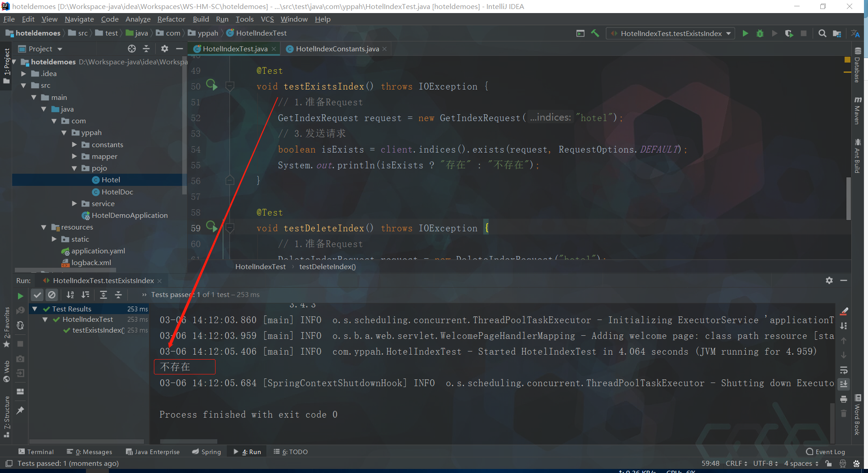The width and height of the screenshot is (868, 473).
Task: Open the 6: TODO tool window
Action: pos(291,451)
